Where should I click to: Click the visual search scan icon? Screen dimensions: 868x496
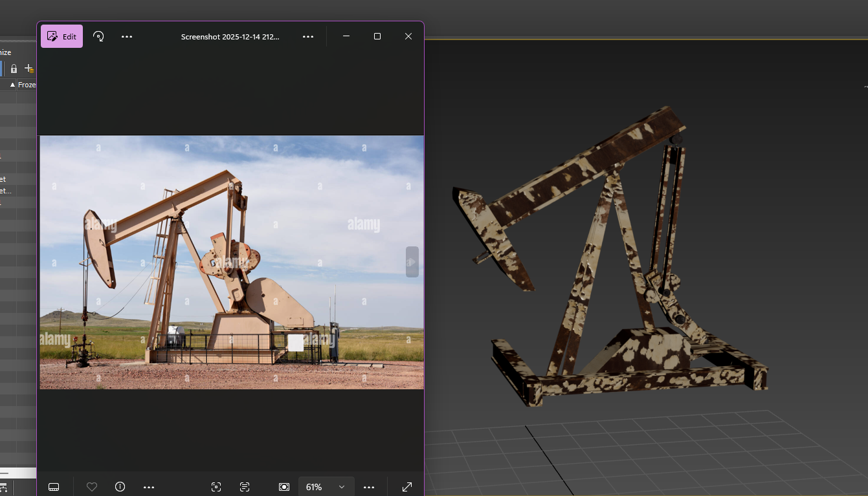(216, 487)
